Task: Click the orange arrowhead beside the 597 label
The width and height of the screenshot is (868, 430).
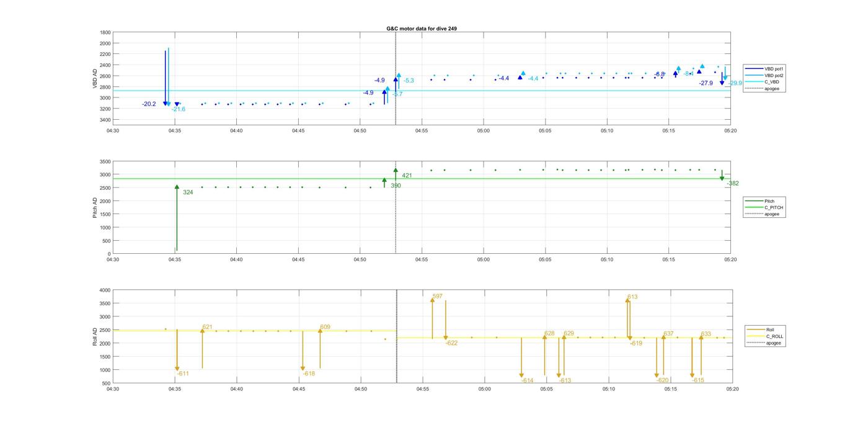Action: point(433,300)
